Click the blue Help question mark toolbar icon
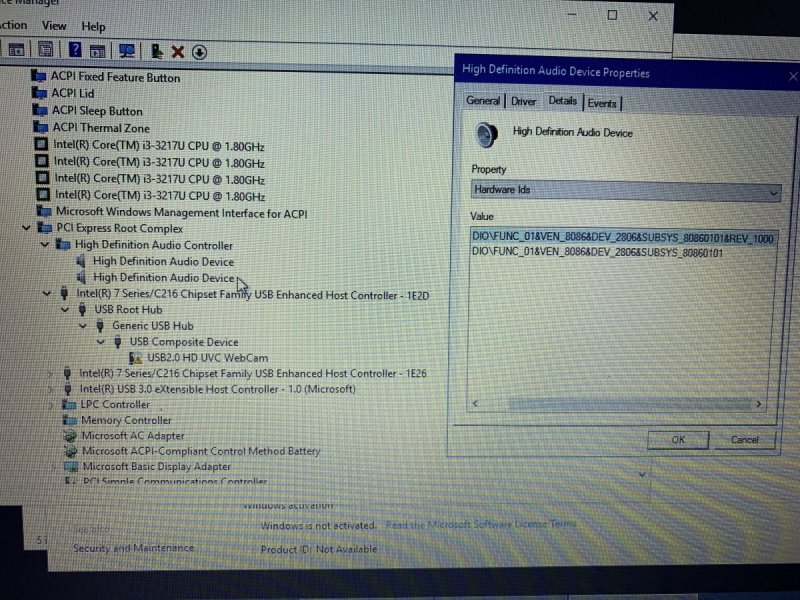The image size is (800, 600). (75, 49)
